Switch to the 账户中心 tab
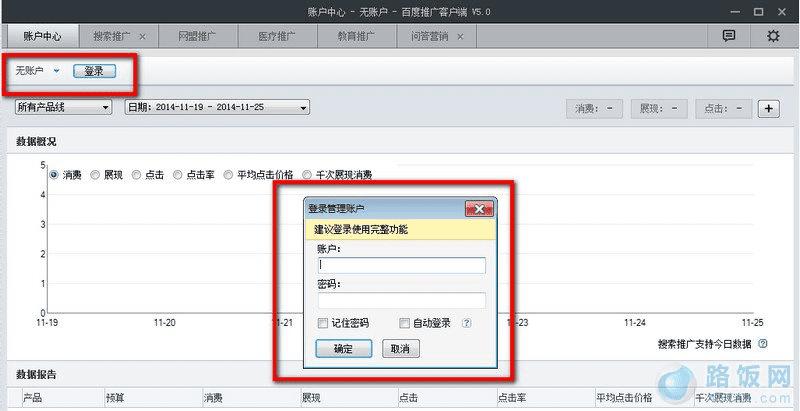 point(41,37)
